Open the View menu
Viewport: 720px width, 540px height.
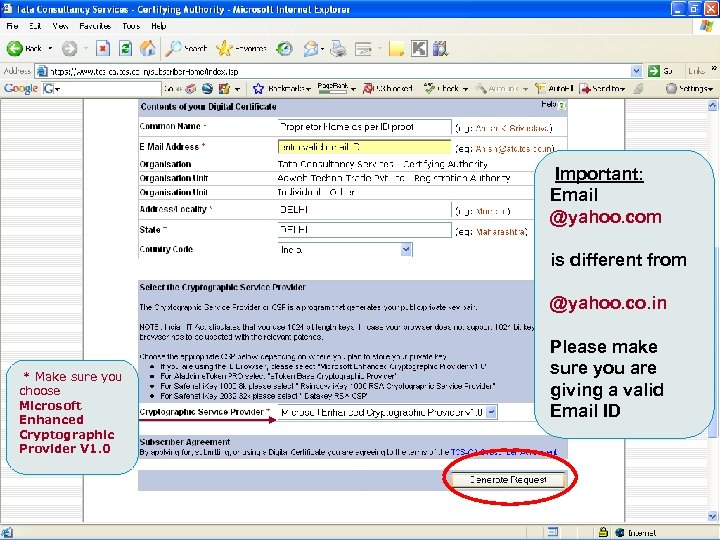[60, 26]
